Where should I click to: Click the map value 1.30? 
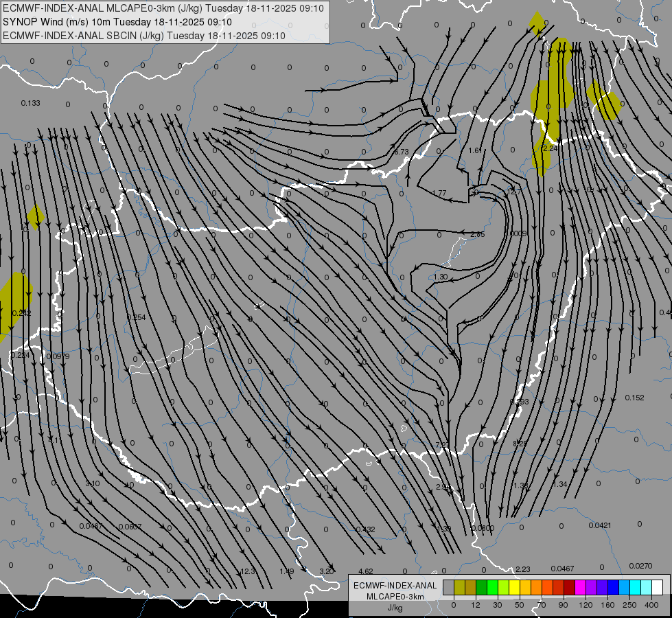click(x=440, y=277)
